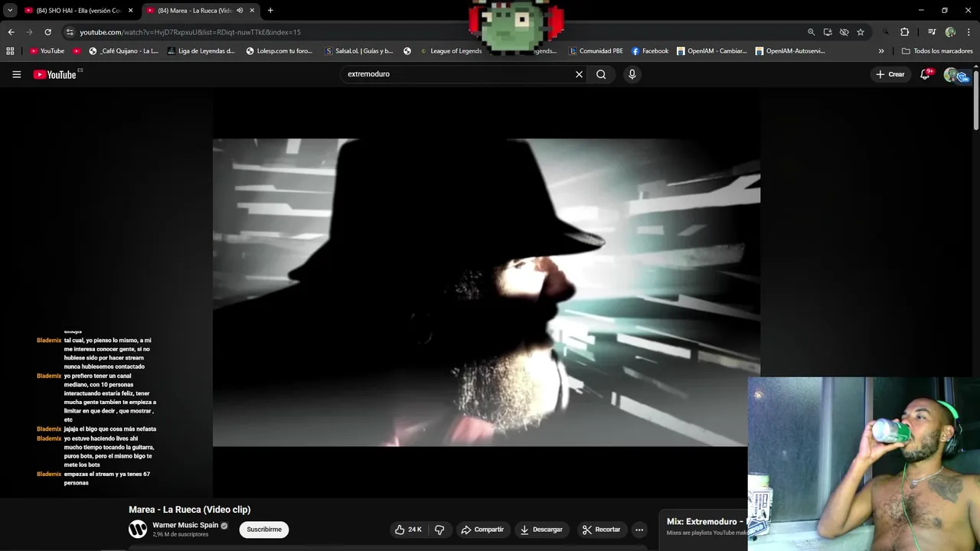980x551 pixels.
Task: Open the OpenIAM-Autoservi bookmark
Action: click(790, 51)
